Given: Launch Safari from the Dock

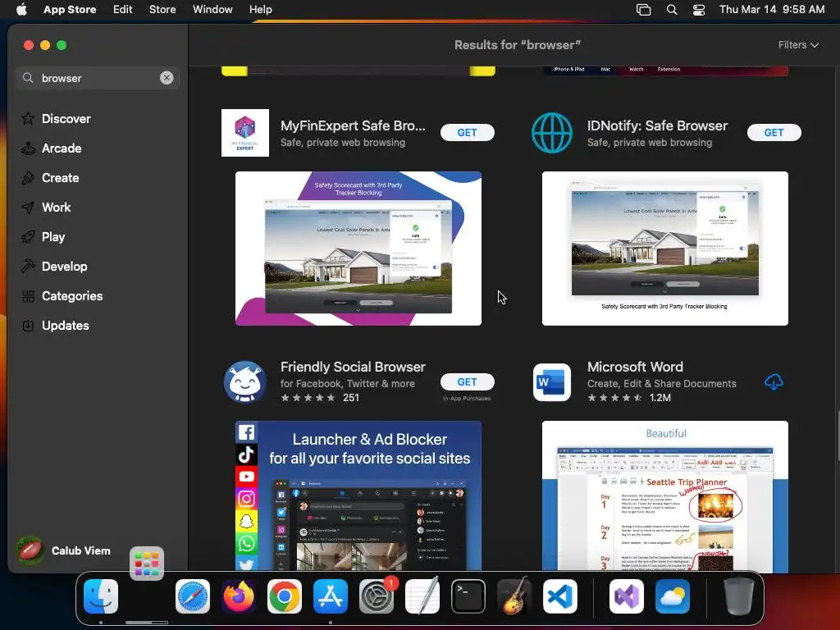Looking at the screenshot, I should point(193,596).
